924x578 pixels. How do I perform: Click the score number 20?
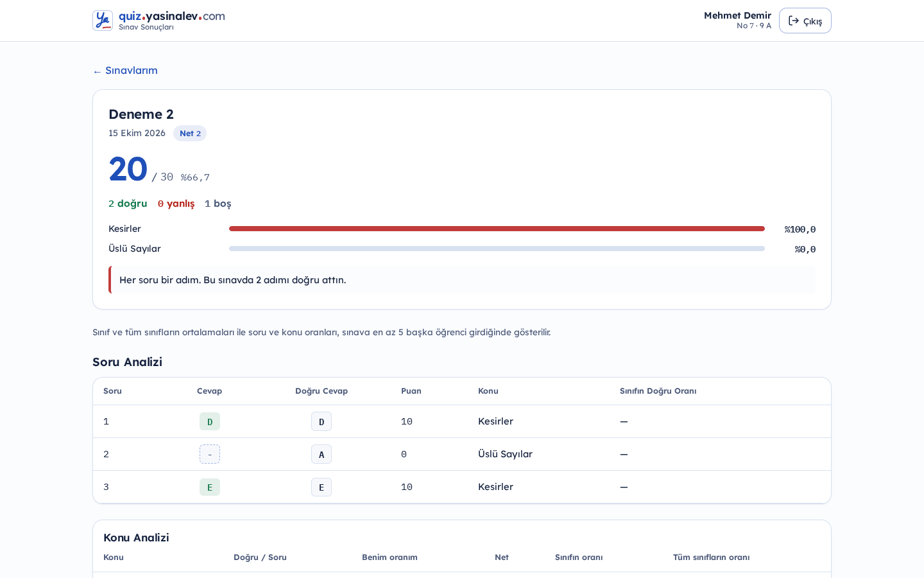click(128, 169)
